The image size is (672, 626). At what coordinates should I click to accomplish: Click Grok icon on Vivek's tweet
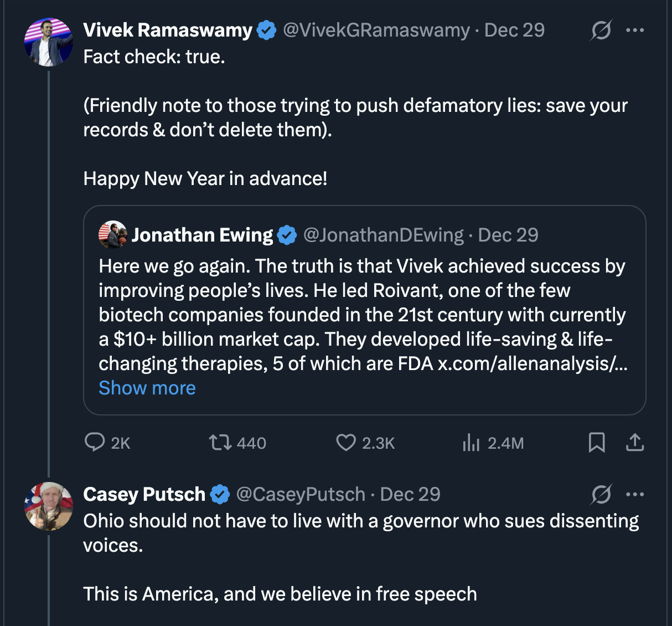click(x=601, y=30)
